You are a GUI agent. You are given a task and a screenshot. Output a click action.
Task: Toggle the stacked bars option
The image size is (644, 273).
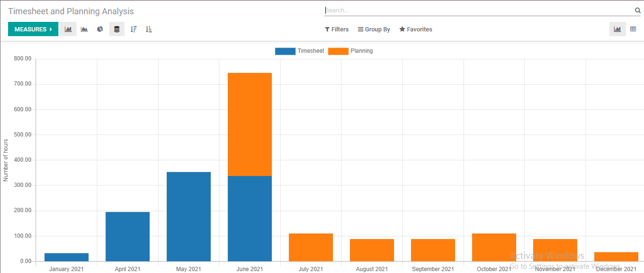pos(117,29)
